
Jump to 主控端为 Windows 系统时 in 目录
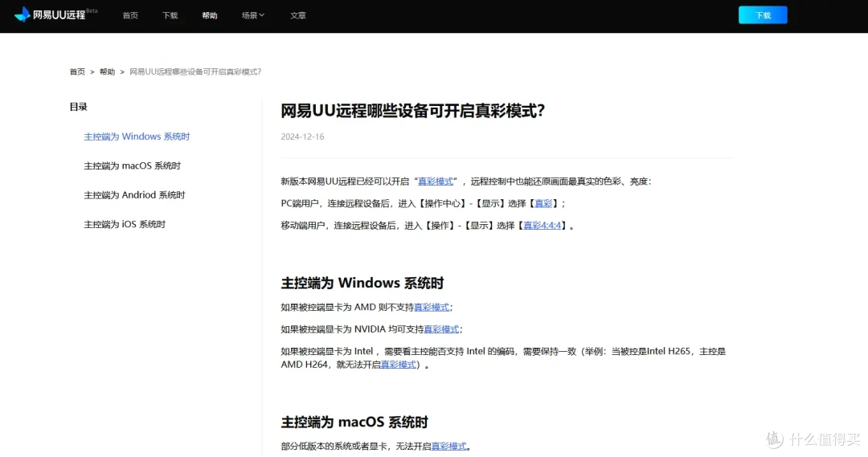137,137
